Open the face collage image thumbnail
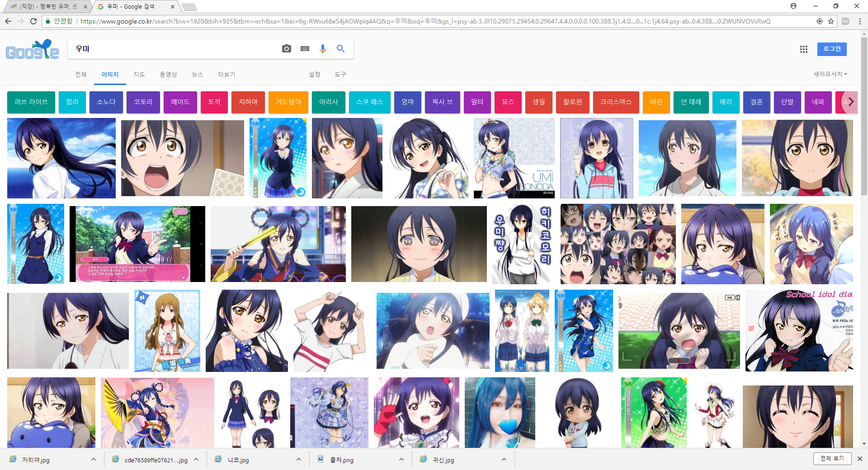Image resolution: width=868 pixels, height=470 pixels. (x=618, y=244)
